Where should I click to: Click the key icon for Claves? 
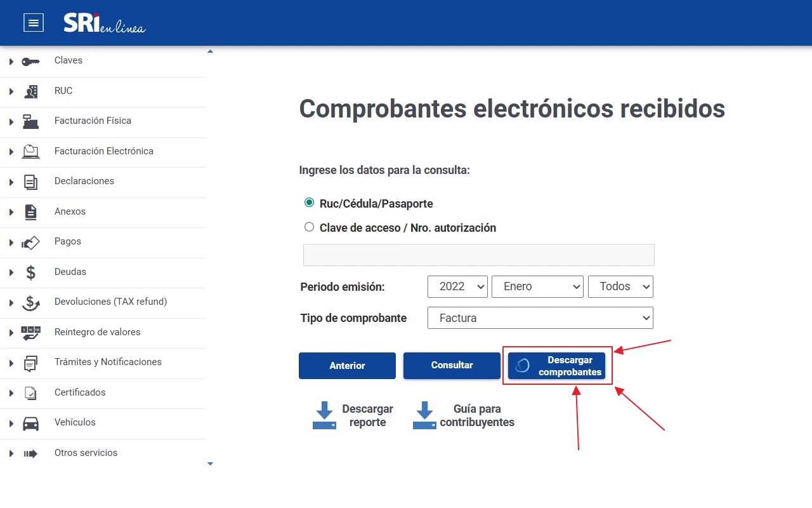(30, 61)
